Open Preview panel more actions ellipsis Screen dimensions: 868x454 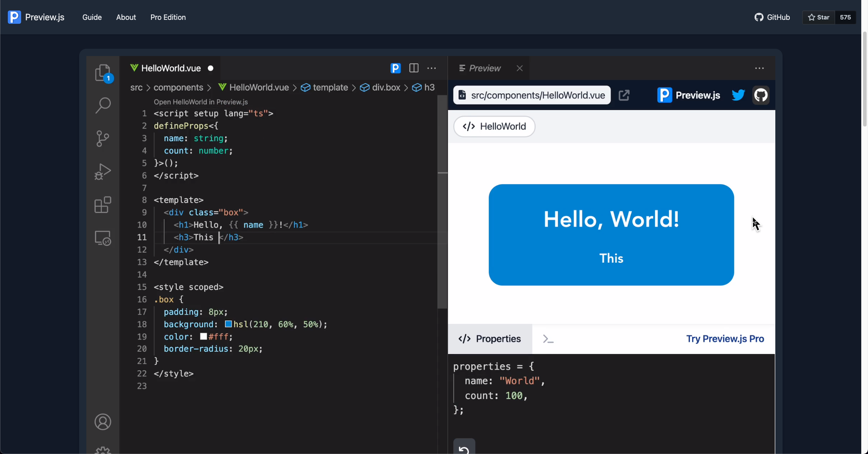tap(759, 68)
